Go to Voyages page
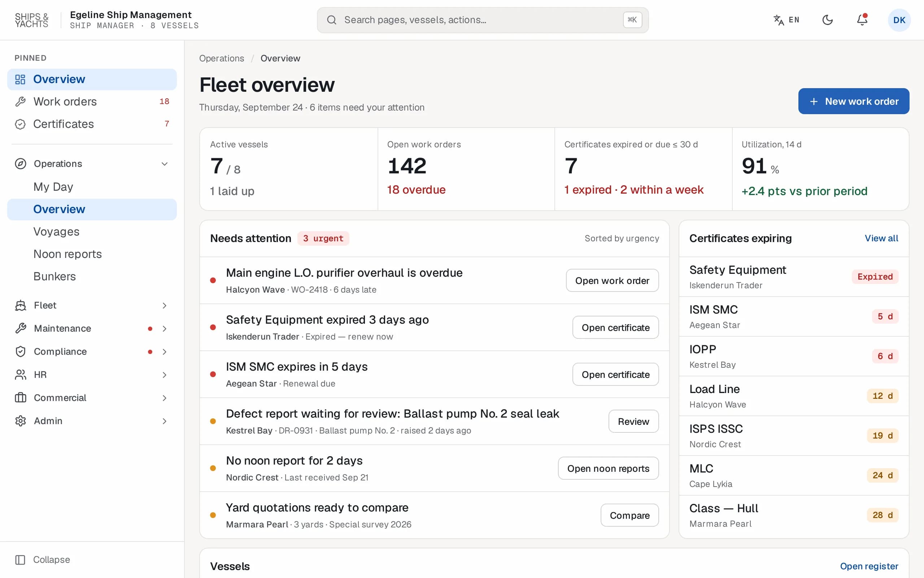Image resolution: width=924 pixels, height=578 pixels. pos(92,232)
